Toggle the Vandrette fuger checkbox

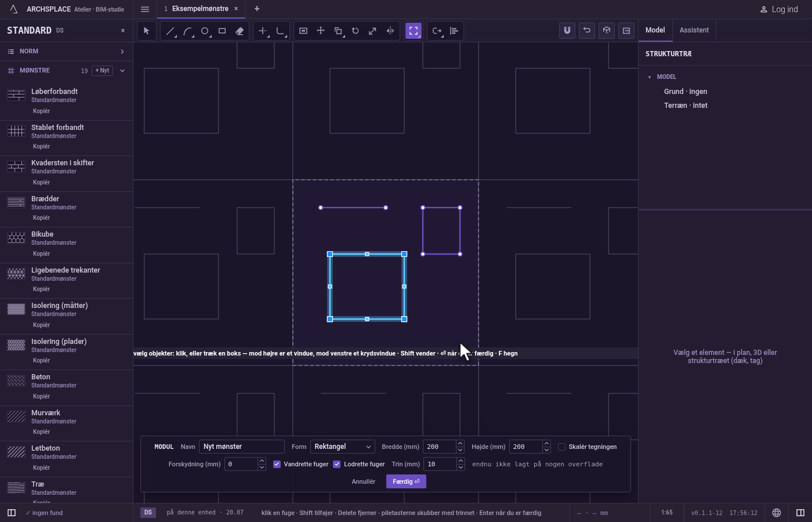pos(277,464)
